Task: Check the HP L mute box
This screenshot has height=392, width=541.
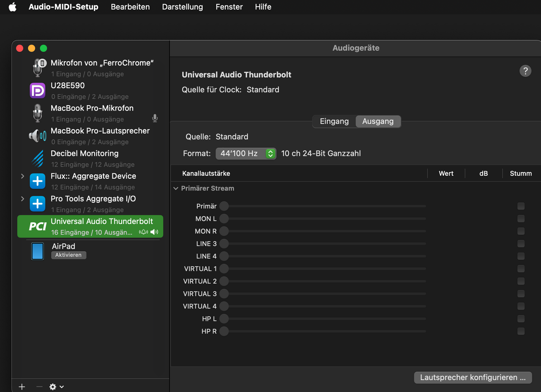Action: [521, 318]
